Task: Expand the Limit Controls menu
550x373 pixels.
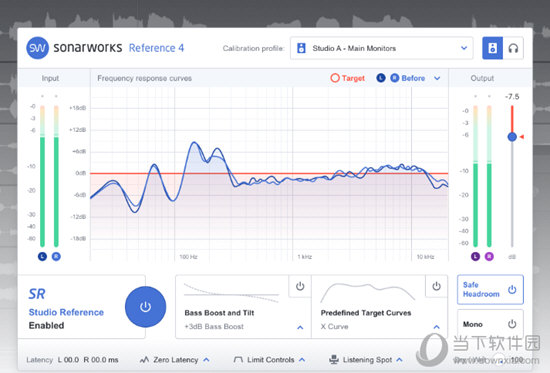Action: (x=302, y=360)
